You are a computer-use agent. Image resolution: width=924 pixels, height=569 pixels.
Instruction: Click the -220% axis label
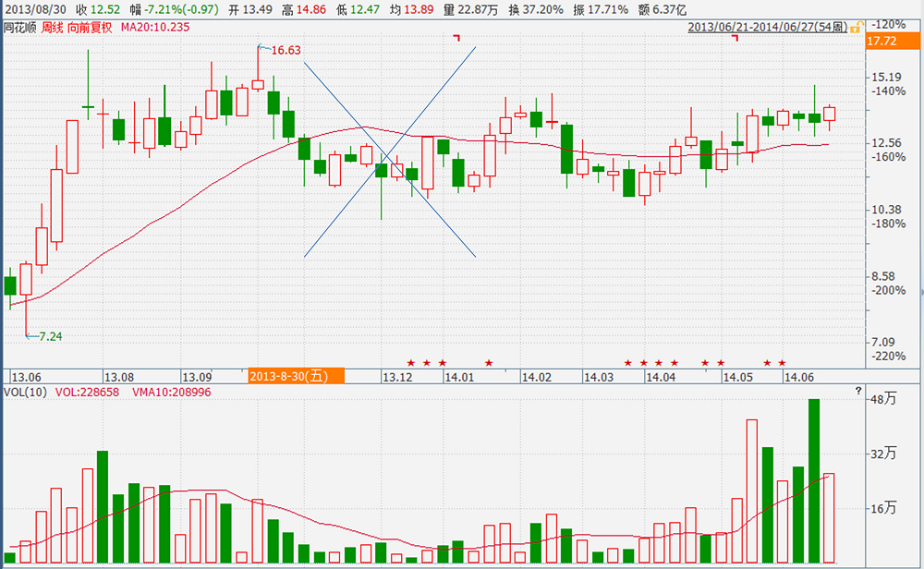pyautogui.click(x=889, y=357)
